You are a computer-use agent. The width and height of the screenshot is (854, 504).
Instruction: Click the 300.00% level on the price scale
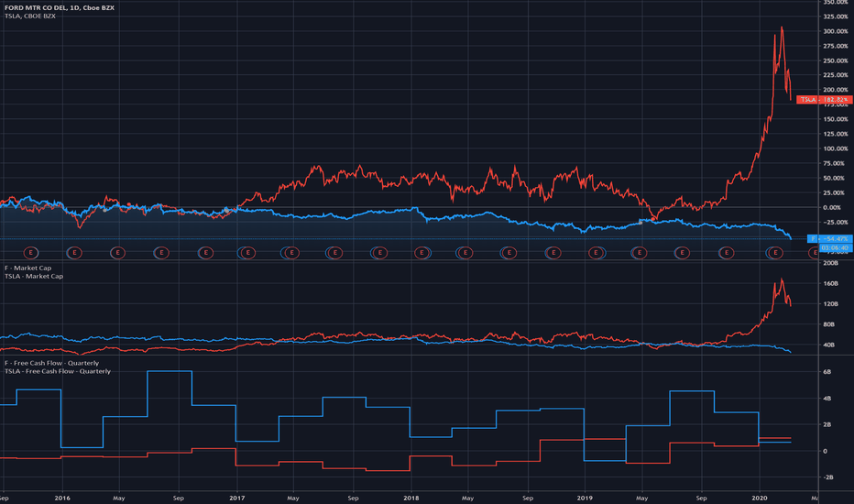(836, 31)
